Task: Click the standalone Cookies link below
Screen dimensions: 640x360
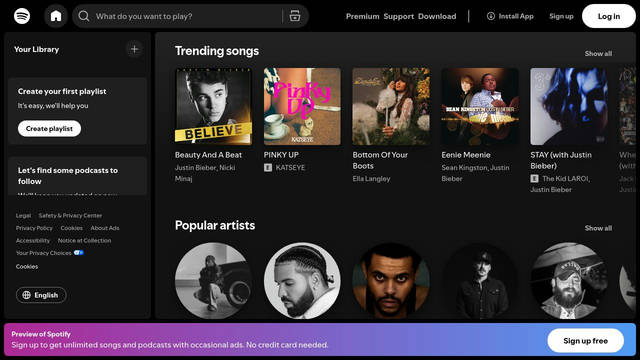Action: coord(27,267)
